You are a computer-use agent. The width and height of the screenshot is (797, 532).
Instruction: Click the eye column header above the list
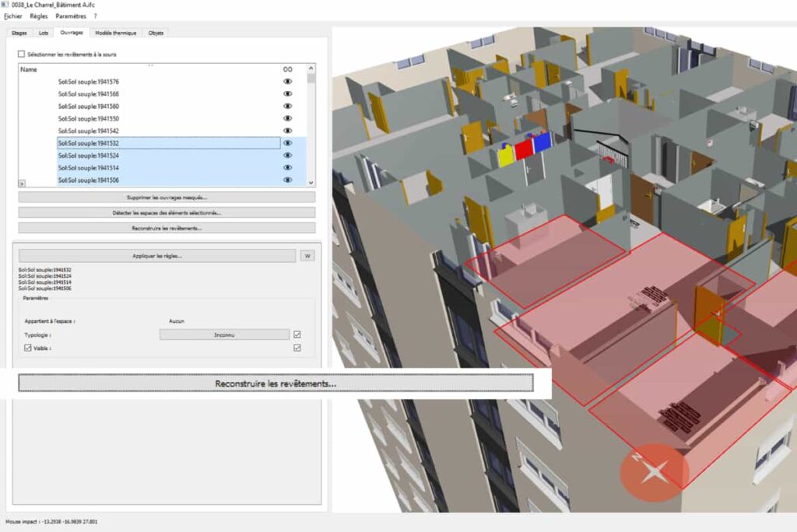click(x=288, y=68)
